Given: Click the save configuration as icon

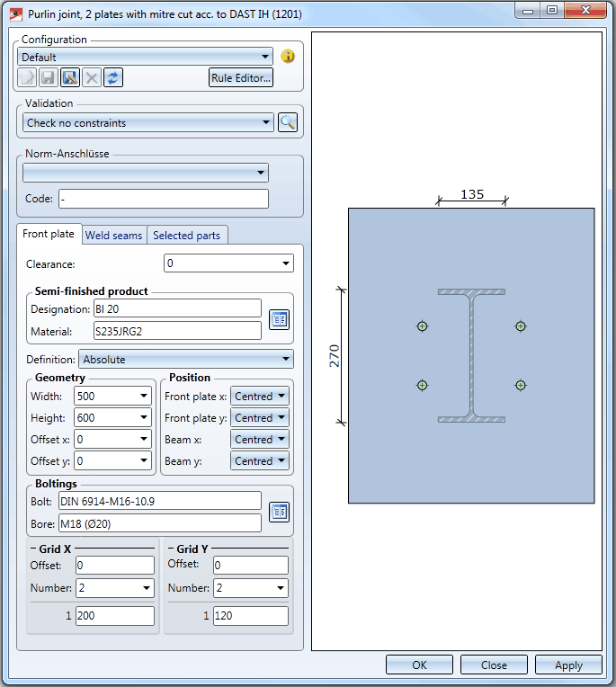Looking at the screenshot, I should (69, 78).
